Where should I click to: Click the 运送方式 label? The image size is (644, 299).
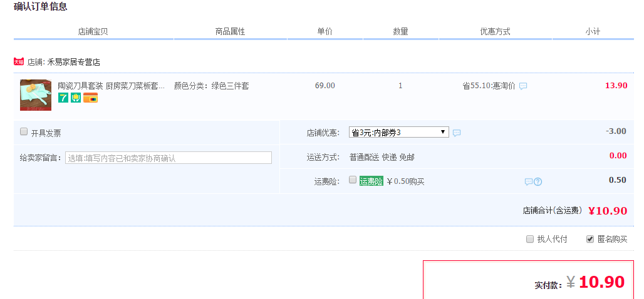click(x=323, y=157)
